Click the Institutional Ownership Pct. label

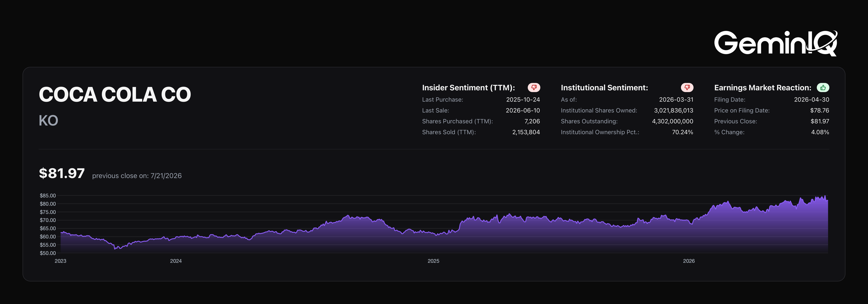tap(600, 132)
